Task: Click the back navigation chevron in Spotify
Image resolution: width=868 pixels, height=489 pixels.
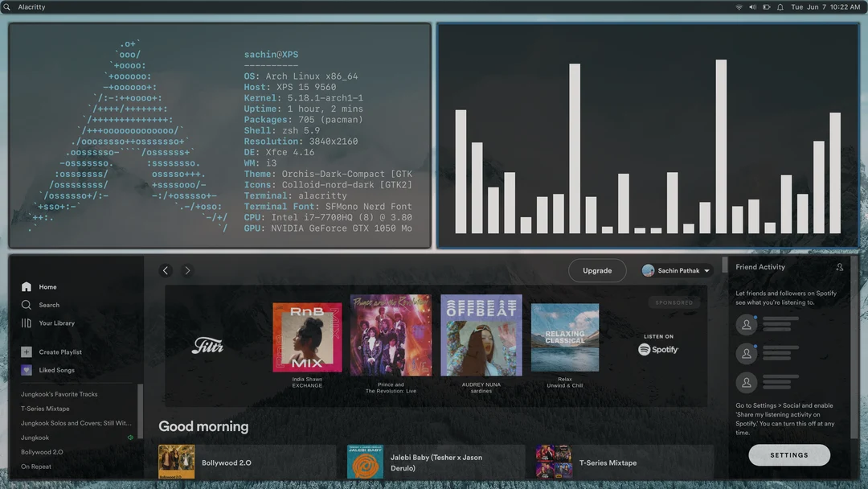Action: click(x=166, y=270)
